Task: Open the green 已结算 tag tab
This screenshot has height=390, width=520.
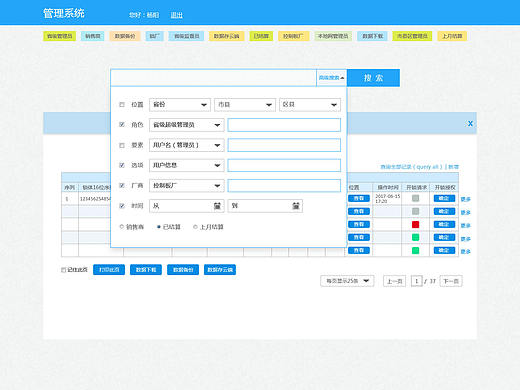Action: 261,36
